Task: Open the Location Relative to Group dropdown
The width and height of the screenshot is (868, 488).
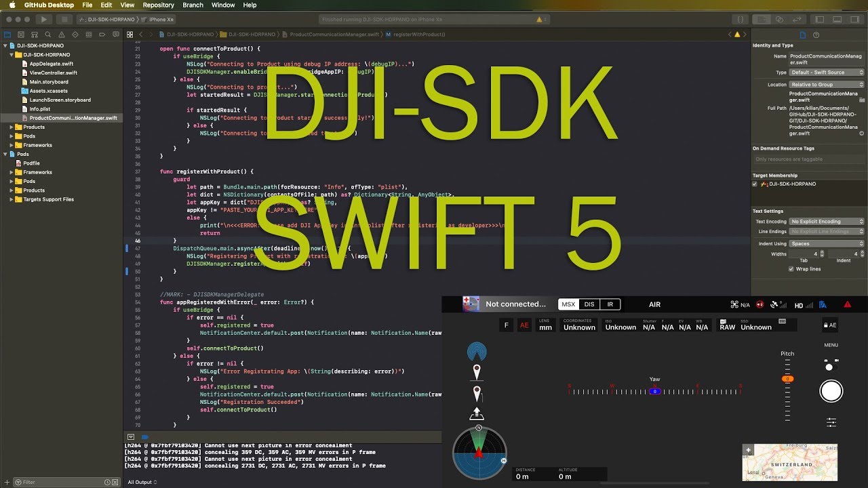Action: point(827,85)
